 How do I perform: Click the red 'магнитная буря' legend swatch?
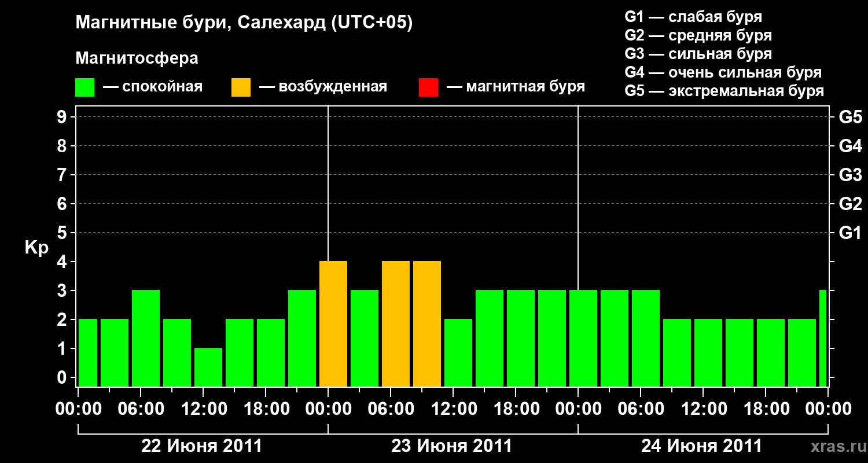point(428,87)
